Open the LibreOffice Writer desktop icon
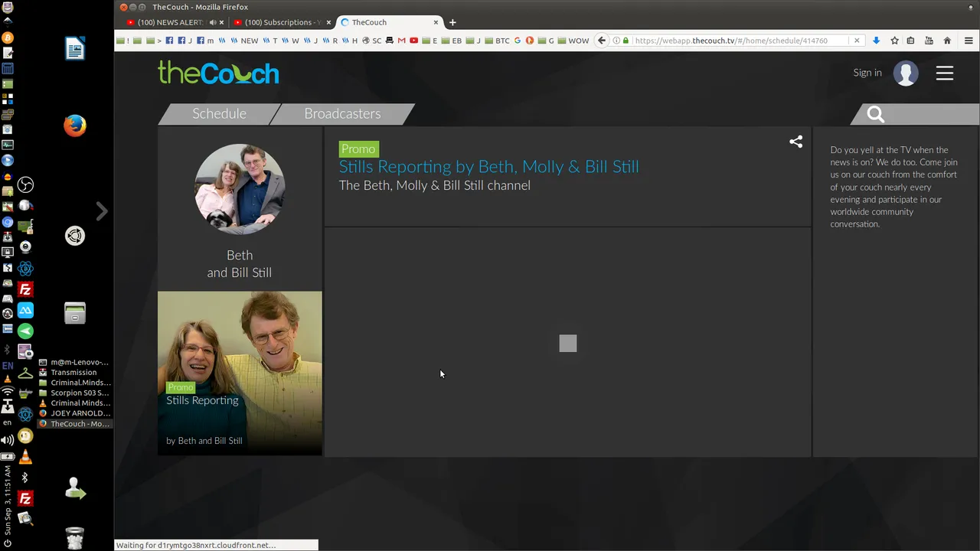The width and height of the screenshot is (980, 551). click(x=75, y=49)
